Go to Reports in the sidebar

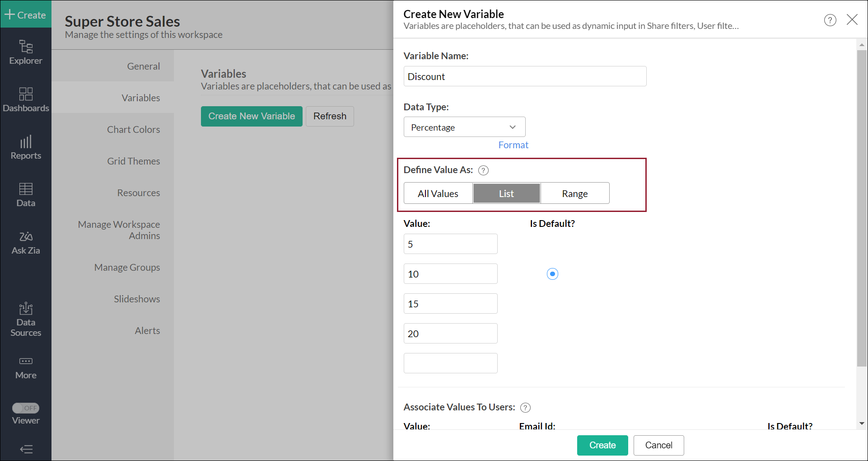(x=26, y=147)
